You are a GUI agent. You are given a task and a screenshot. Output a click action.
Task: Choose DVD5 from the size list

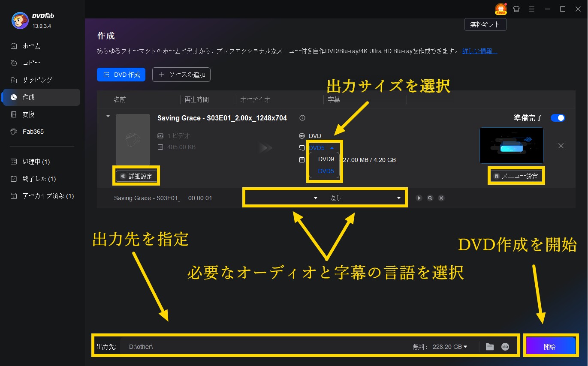pos(326,171)
